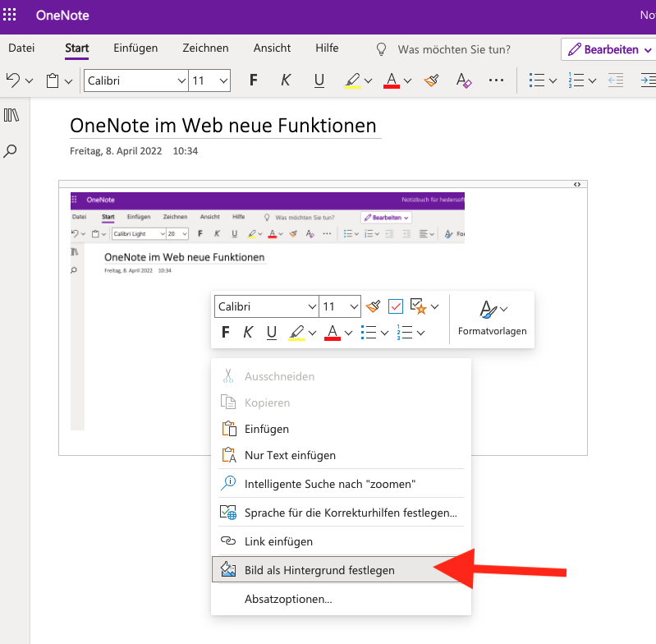The width and height of the screenshot is (656, 644).
Task: Click the Bearbeiten mode button
Action: click(609, 49)
